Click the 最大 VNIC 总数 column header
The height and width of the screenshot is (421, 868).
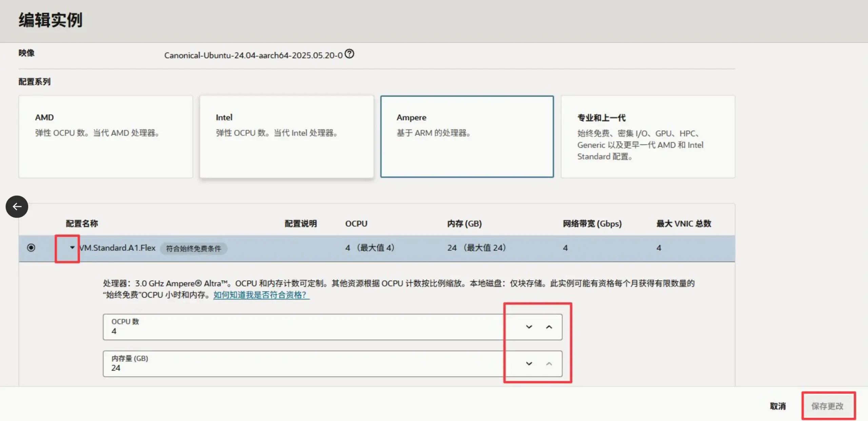(x=684, y=224)
